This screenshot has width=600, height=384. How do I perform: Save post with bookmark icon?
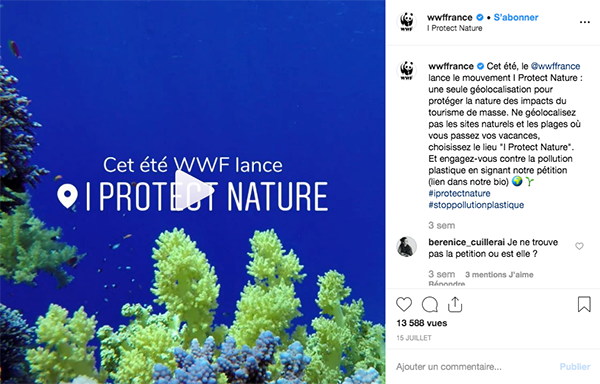[x=584, y=304]
